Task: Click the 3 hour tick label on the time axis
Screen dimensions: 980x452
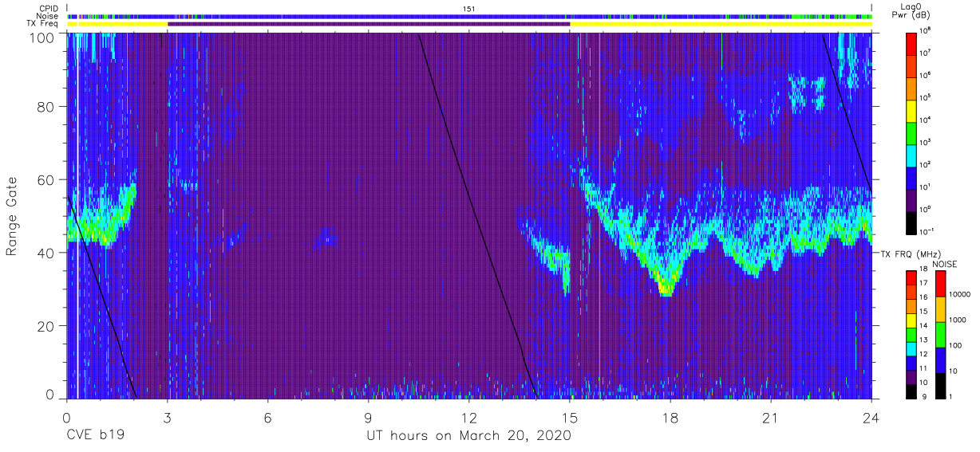Action: point(167,417)
